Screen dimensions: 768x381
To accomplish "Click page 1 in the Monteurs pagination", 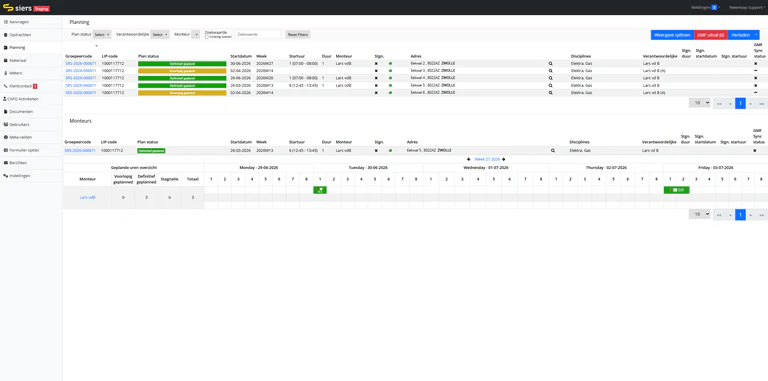I will point(740,214).
